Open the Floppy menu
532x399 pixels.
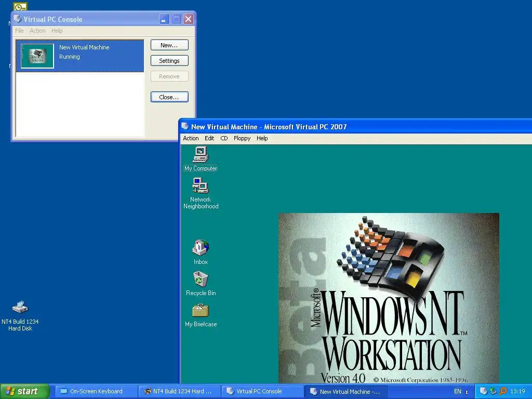pyautogui.click(x=242, y=138)
